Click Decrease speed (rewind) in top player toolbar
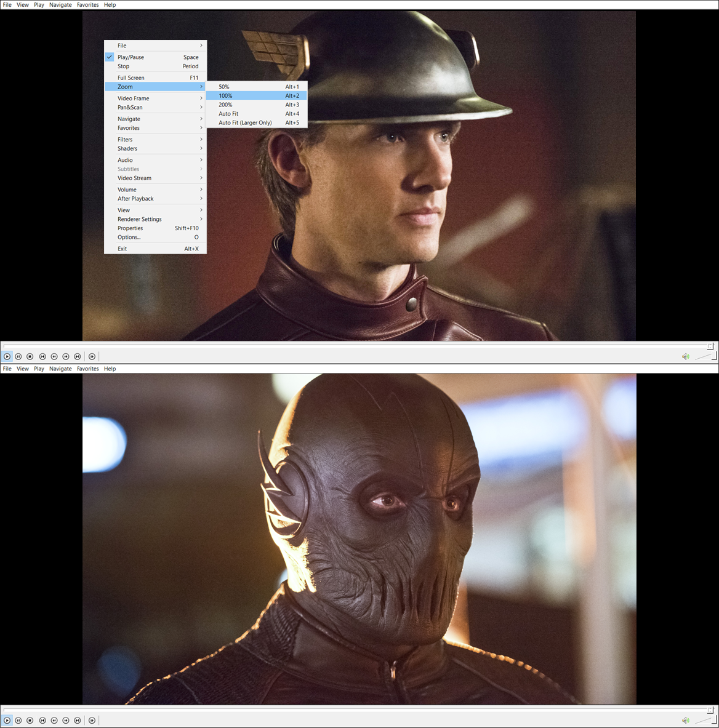This screenshot has width=719, height=728. (54, 356)
